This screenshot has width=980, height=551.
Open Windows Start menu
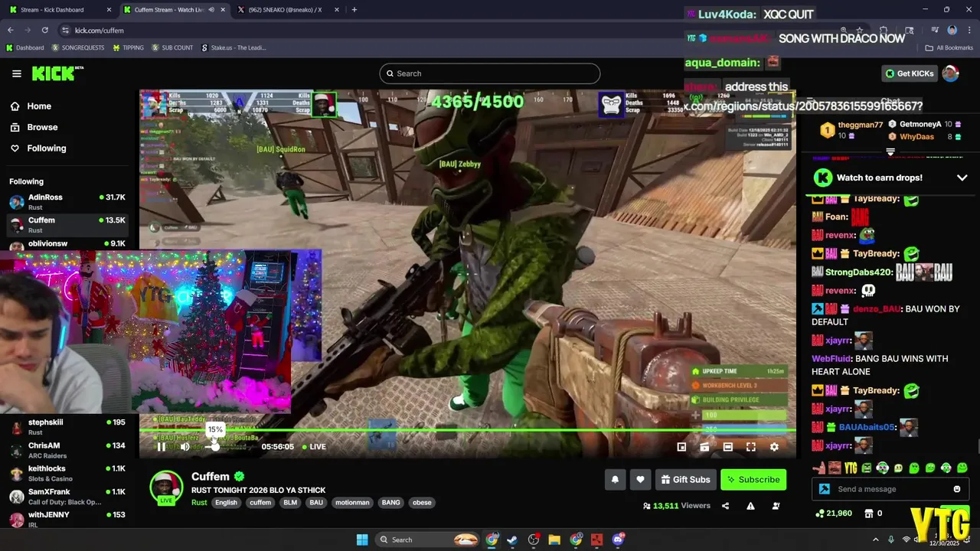tap(361, 540)
